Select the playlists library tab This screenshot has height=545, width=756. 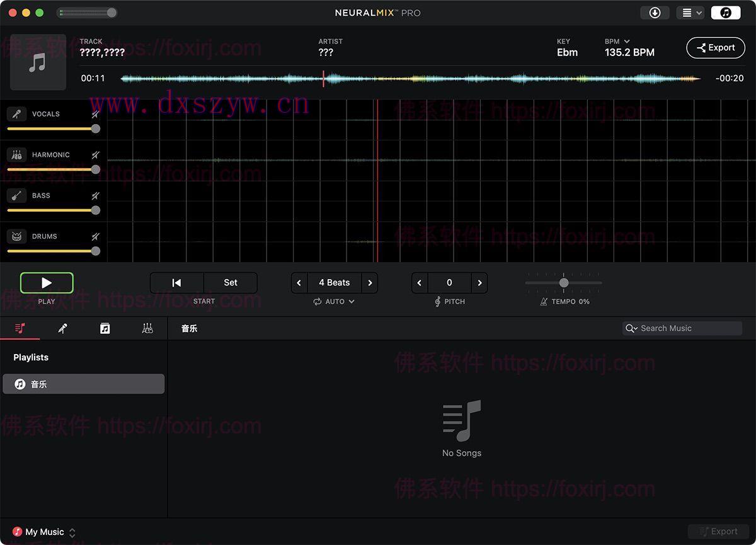20,328
